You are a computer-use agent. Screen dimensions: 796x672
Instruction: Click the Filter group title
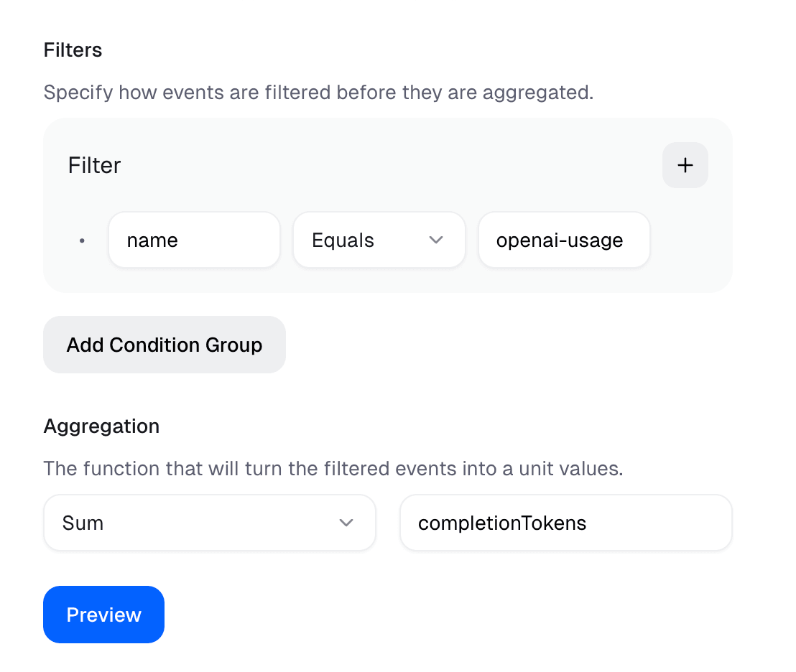[94, 165]
